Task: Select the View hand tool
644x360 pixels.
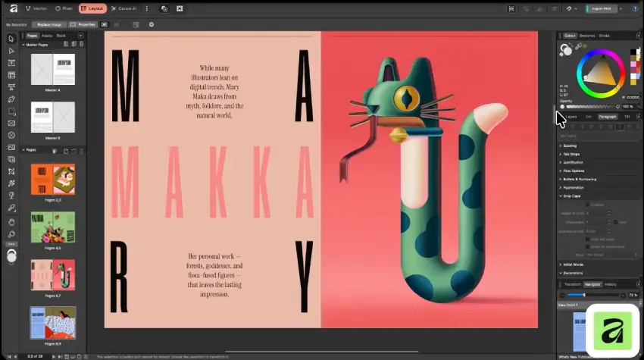Action: [x=11, y=222]
